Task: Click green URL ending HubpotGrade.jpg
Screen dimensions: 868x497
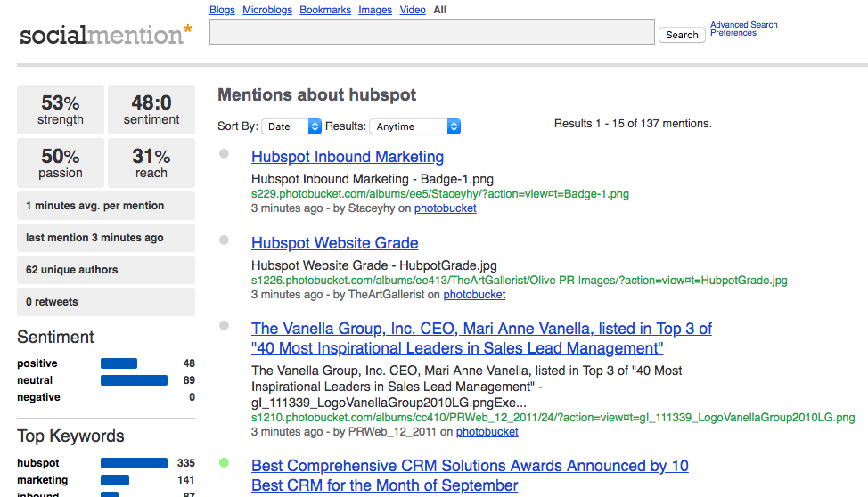Action: tap(520, 281)
